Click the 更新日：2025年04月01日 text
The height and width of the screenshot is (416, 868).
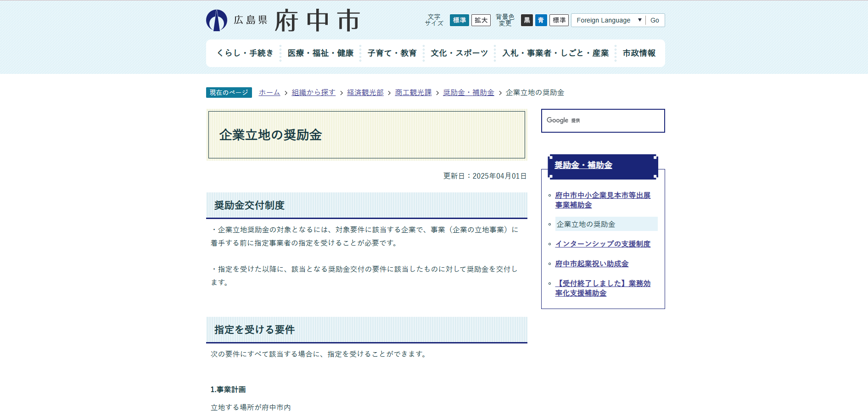(485, 176)
